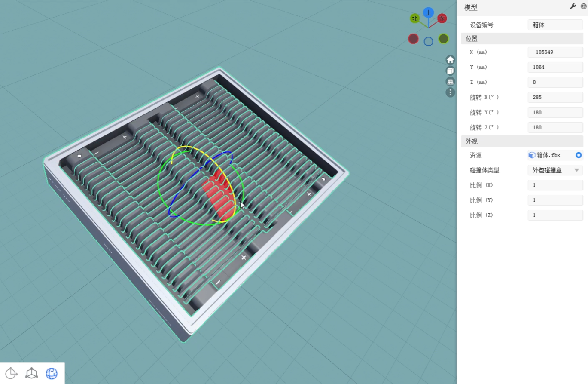Click the 碰撞体类型 label

484,170
